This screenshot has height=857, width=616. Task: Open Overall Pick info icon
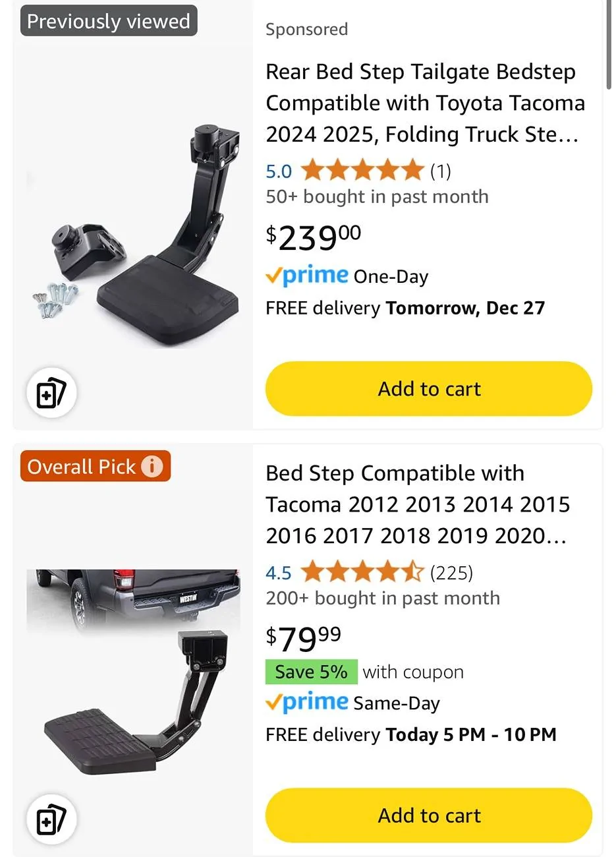click(x=152, y=467)
